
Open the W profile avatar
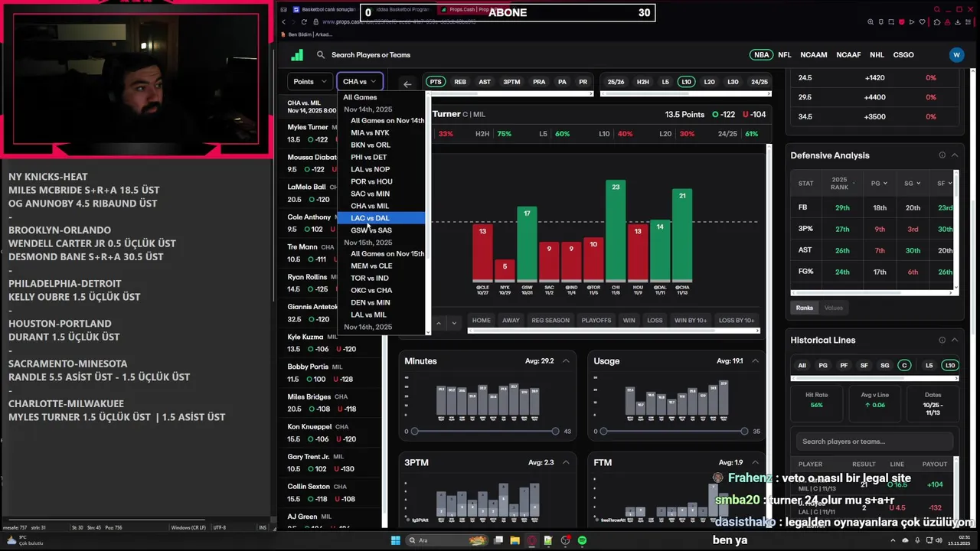pos(956,55)
